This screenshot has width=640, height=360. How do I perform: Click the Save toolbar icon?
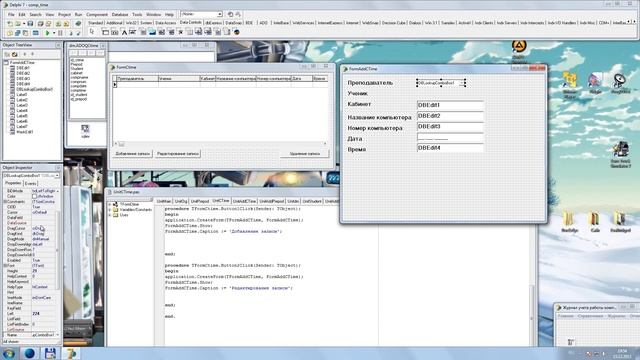click(30, 24)
